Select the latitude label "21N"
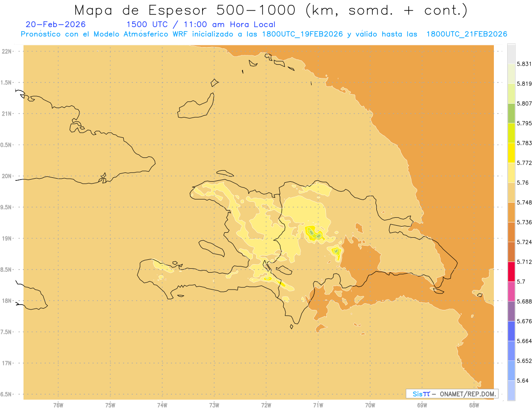The width and height of the screenshot is (532, 411). click(7, 114)
